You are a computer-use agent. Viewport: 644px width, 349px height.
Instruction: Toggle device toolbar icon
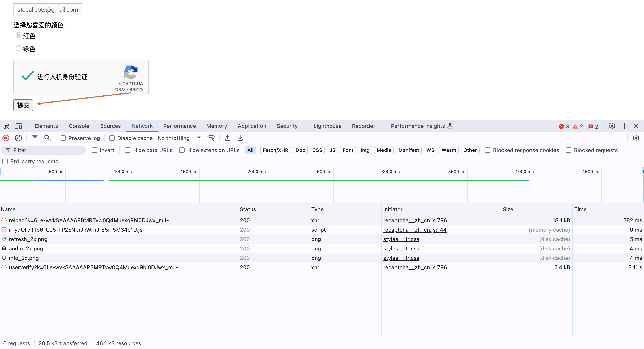(x=19, y=126)
